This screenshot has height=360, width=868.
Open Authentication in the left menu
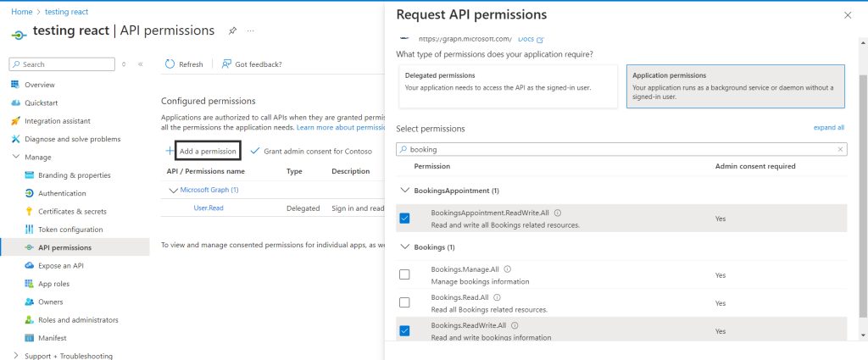point(62,193)
